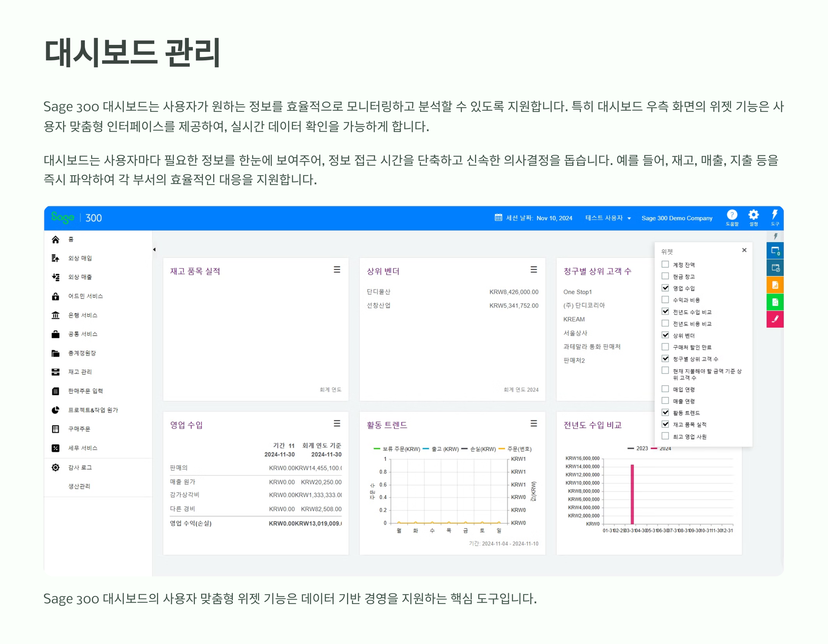
Task: Open the 테스트 사용자 user dropdown
Action: click(x=608, y=218)
